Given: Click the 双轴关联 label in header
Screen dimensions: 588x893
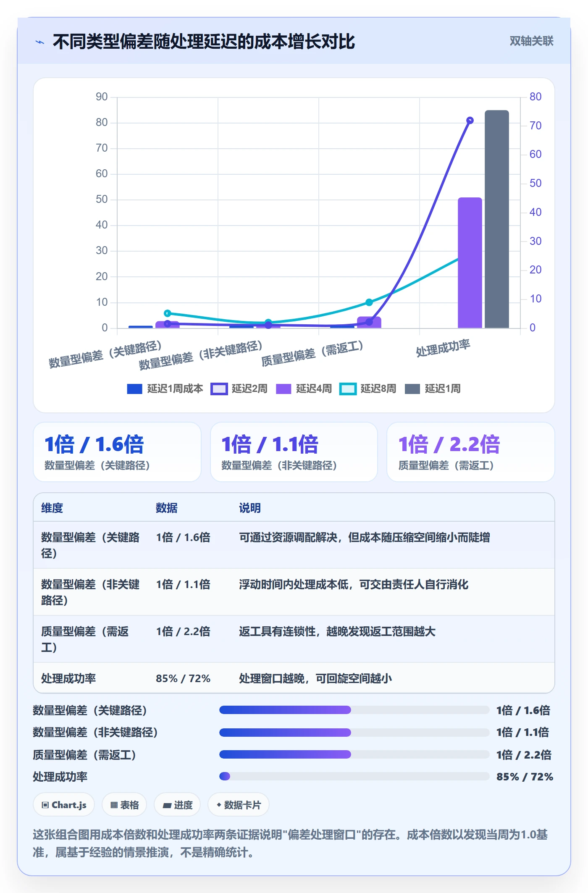Looking at the screenshot, I should click(531, 41).
